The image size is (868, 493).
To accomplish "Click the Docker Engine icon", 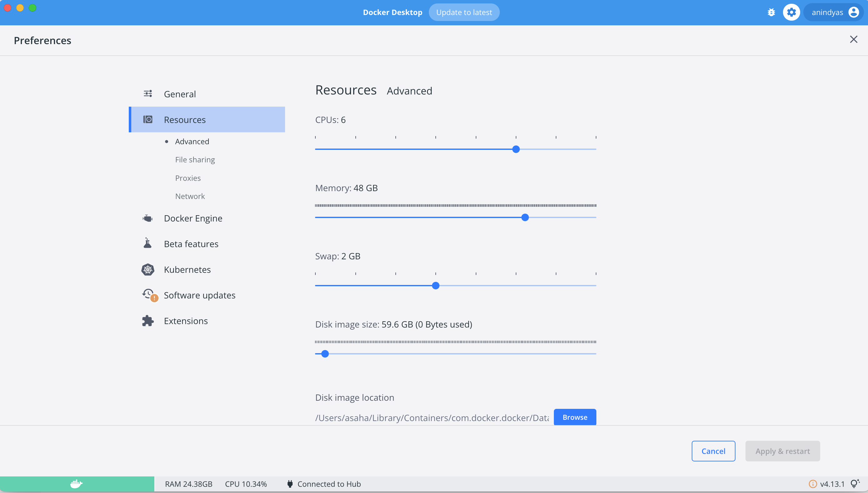I will [148, 218].
